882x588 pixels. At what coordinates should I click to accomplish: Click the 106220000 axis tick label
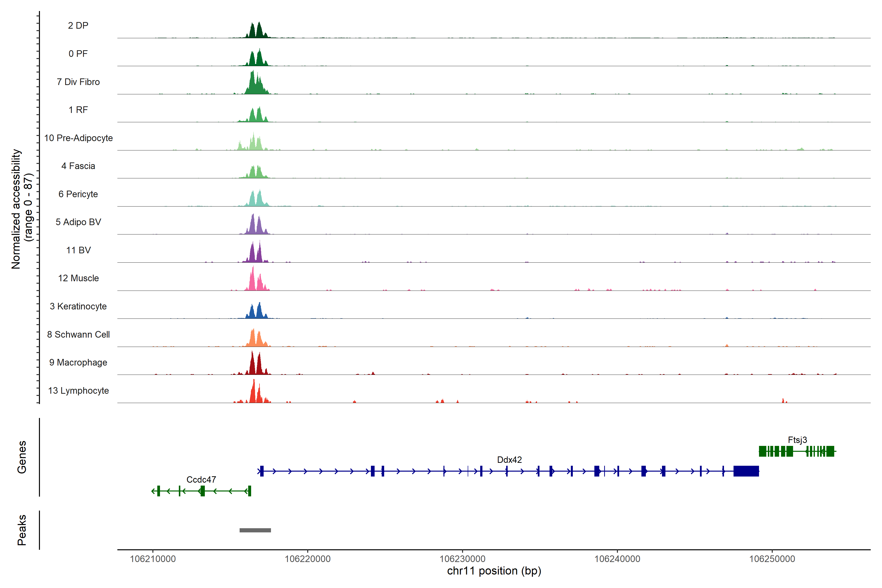click(x=307, y=559)
